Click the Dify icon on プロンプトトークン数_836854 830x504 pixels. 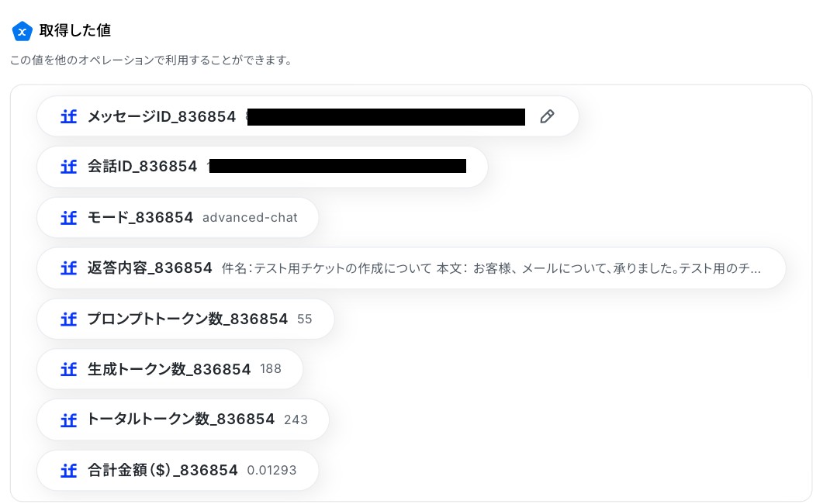click(69, 319)
